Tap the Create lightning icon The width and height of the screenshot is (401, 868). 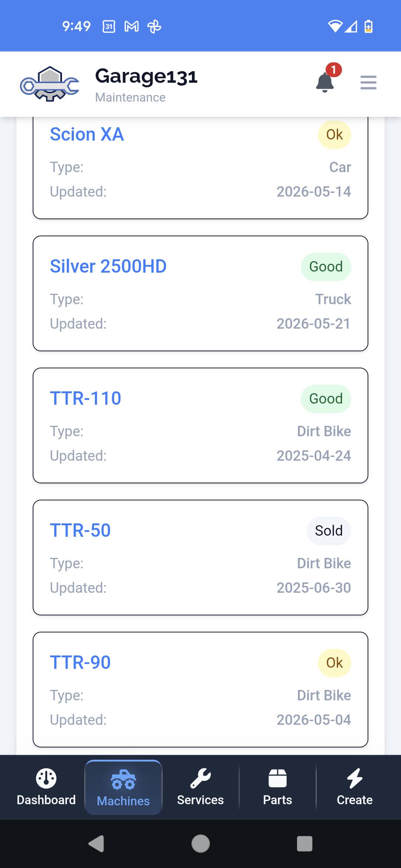point(355,778)
